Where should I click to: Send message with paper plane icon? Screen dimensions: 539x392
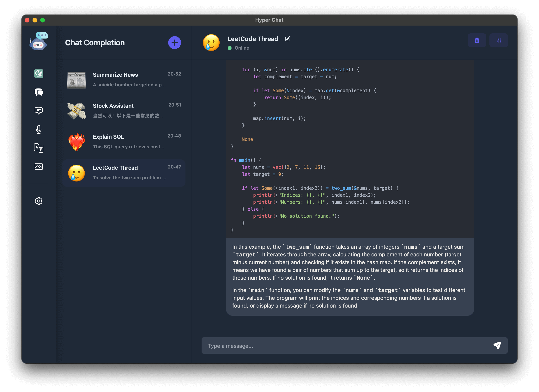point(497,345)
